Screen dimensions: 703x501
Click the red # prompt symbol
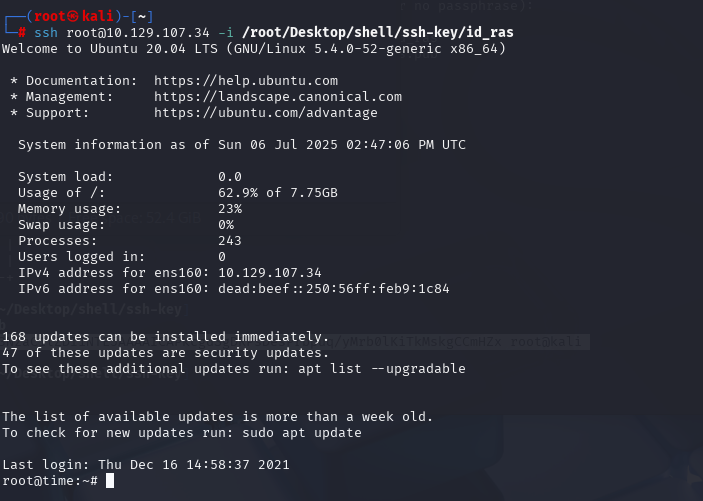click(22, 33)
